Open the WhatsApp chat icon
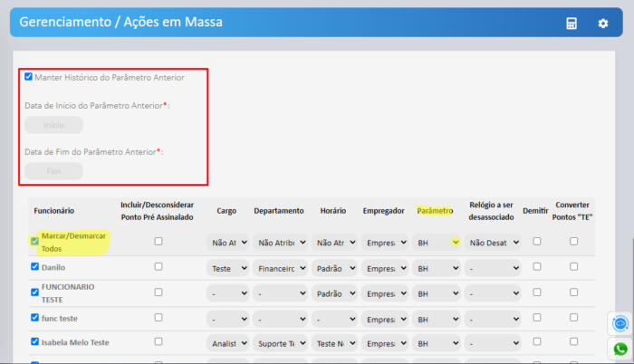The width and height of the screenshot is (634, 364). pos(620,348)
